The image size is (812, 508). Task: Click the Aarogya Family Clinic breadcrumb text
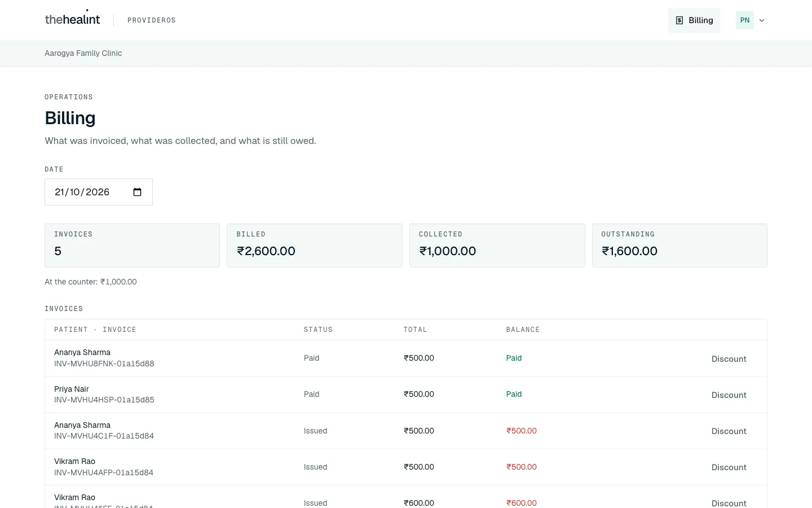[x=83, y=53]
